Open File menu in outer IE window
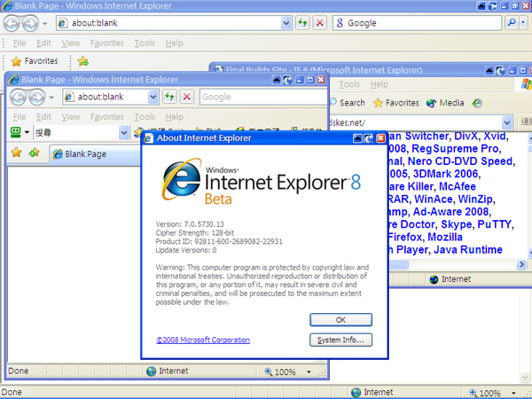532x399 pixels. coord(20,43)
